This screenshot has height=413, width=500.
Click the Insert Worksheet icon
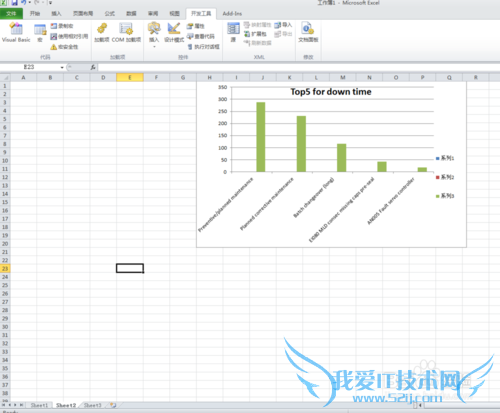click(x=113, y=405)
